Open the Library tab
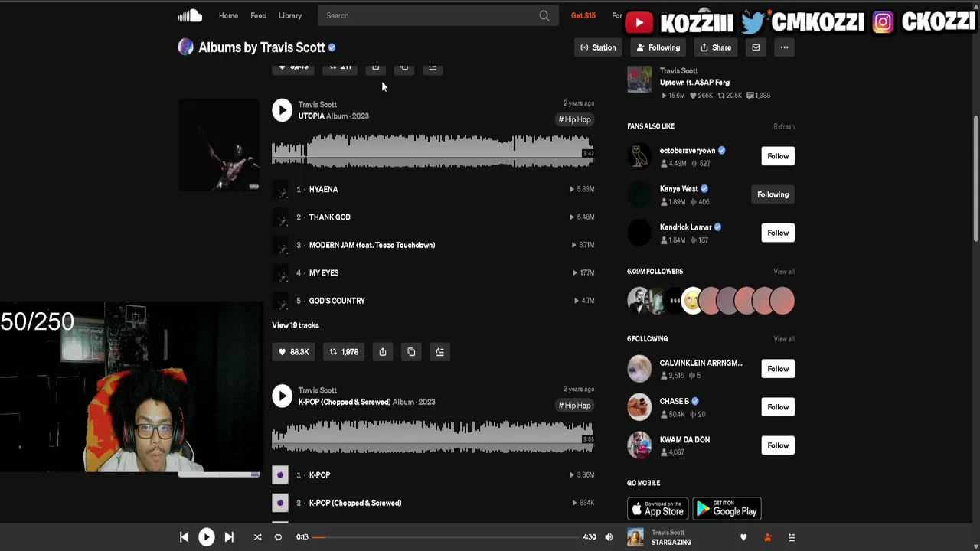 point(290,15)
